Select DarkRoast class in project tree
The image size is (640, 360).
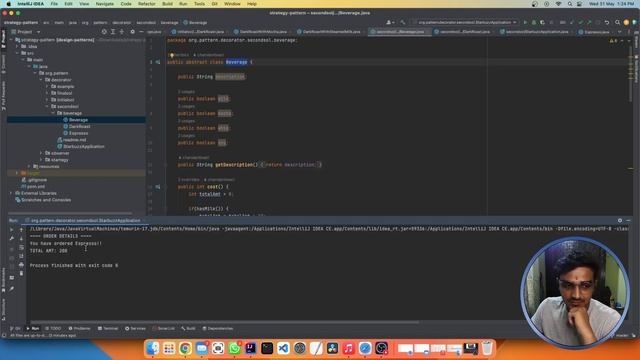pyautogui.click(x=79, y=127)
